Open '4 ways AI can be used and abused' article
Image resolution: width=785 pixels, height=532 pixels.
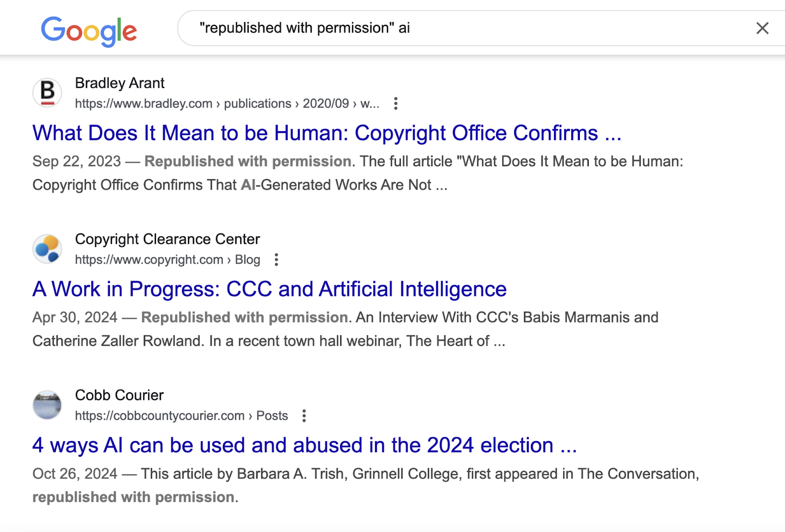[x=304, y=445]
